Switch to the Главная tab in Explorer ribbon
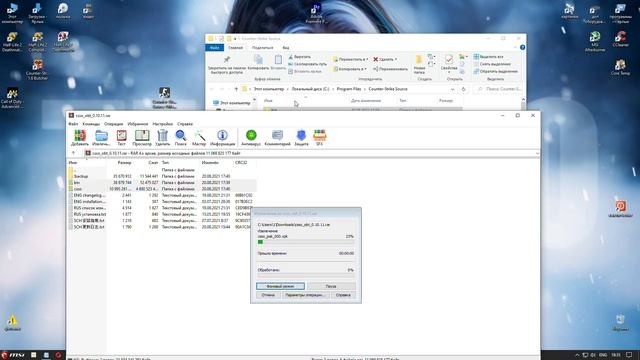The height and width of the screenshot is (360, 640). [236, 48]
